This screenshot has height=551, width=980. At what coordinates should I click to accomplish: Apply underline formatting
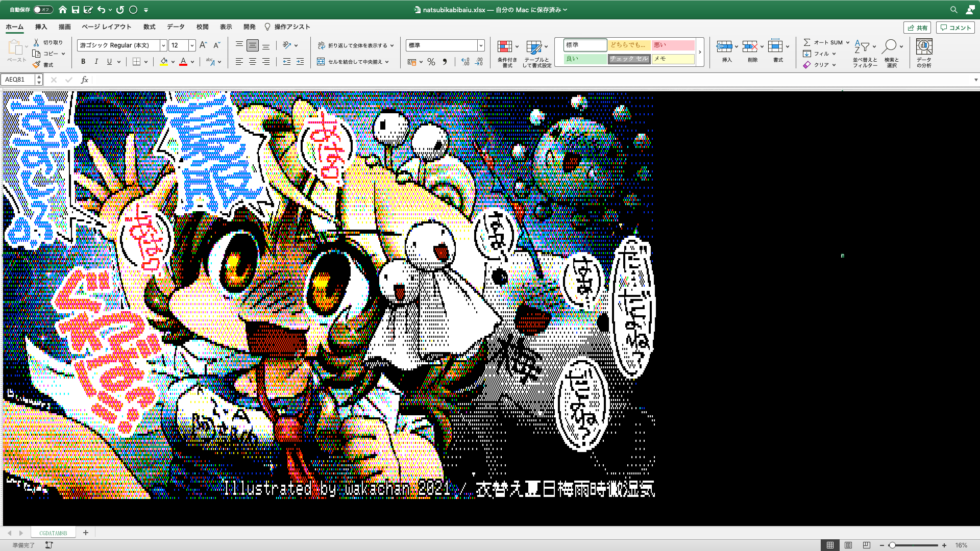click(x=109, y=62)
